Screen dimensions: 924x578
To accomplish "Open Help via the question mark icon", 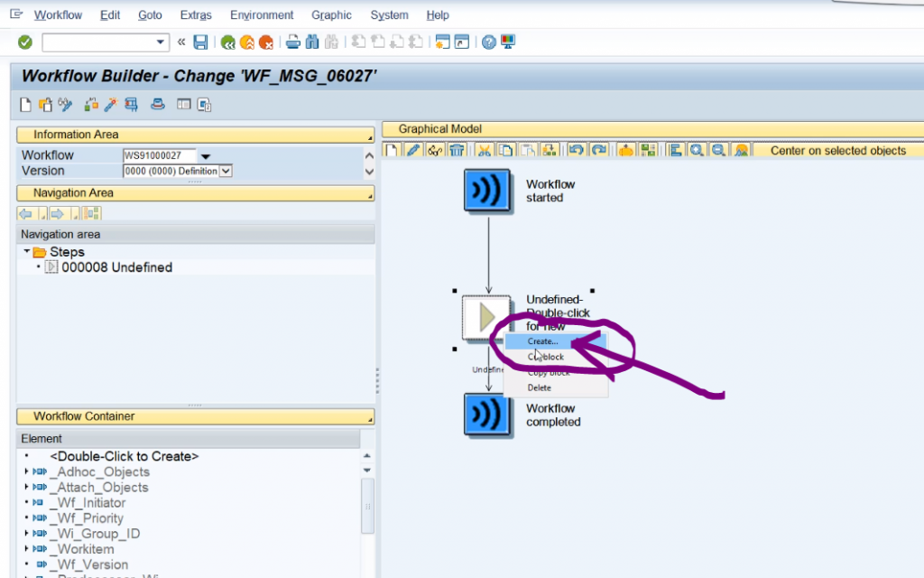I will 488,42.
